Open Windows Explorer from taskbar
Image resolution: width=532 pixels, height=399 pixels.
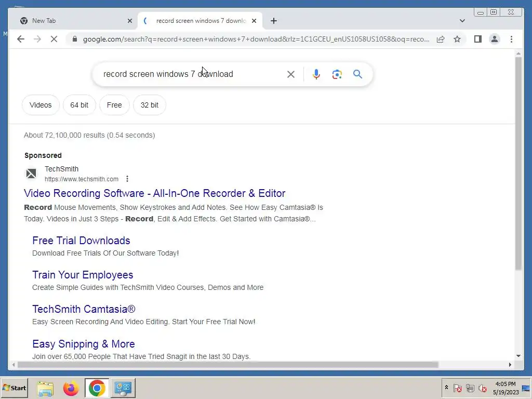coord(46,388)
